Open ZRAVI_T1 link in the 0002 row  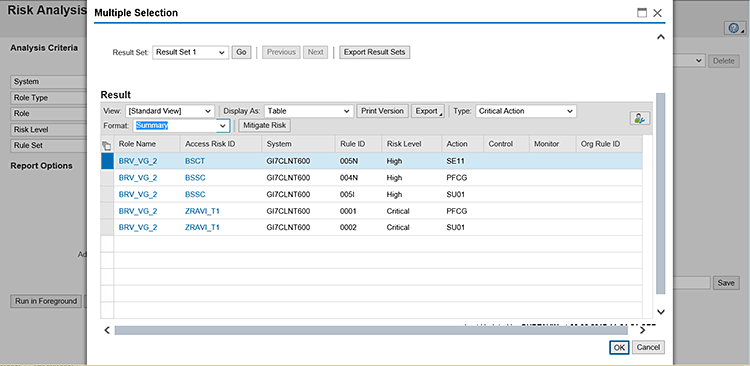(x=202, y=227)
